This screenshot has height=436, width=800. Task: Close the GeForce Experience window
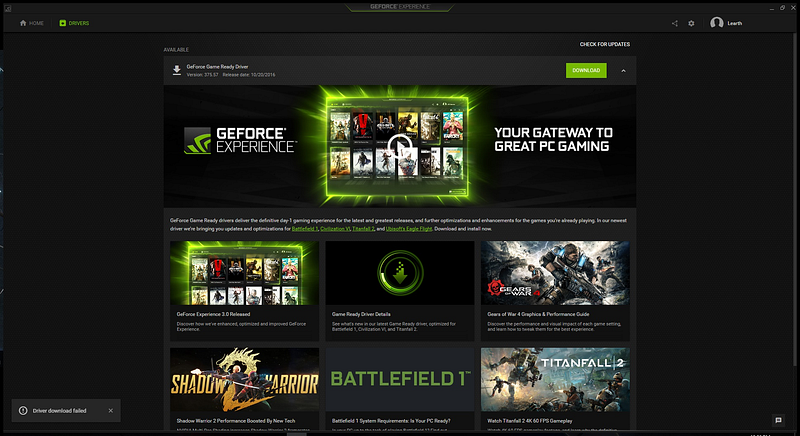click(x=793, y=8)
